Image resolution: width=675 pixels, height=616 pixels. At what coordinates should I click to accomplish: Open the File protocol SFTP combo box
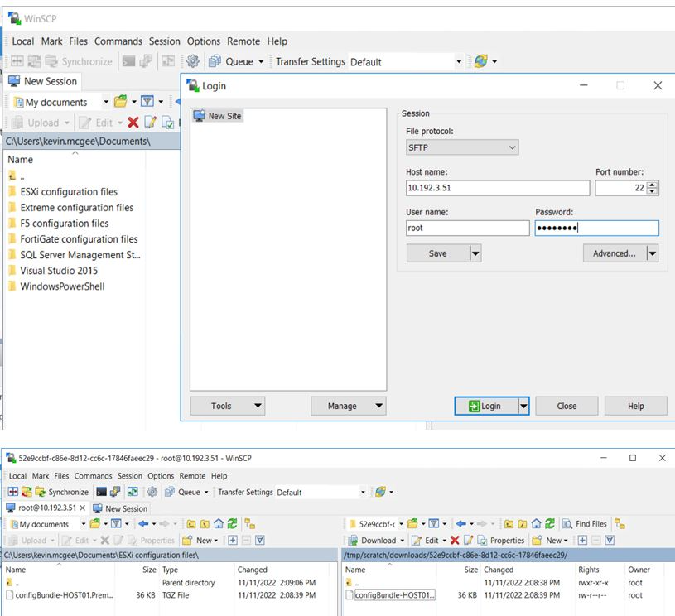coord(462,147)
